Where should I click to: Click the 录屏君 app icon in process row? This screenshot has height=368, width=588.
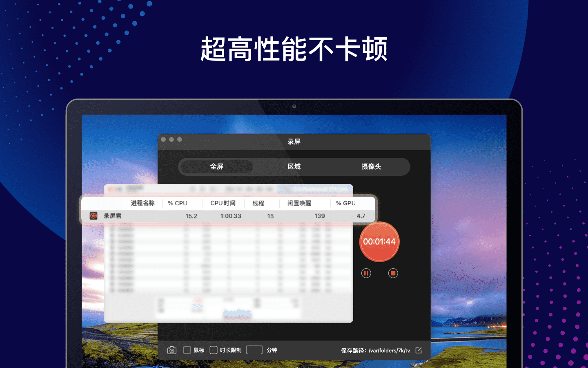(x=94, y=215)
